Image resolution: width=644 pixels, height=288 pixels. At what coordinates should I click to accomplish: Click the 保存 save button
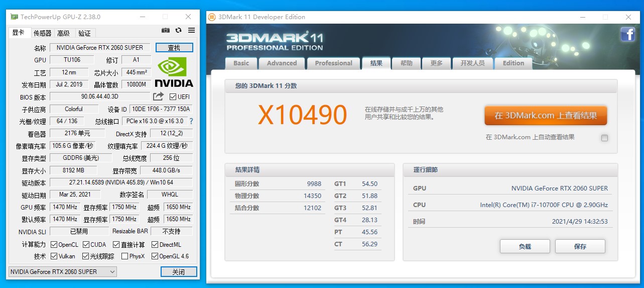click(x=580, y=246)
